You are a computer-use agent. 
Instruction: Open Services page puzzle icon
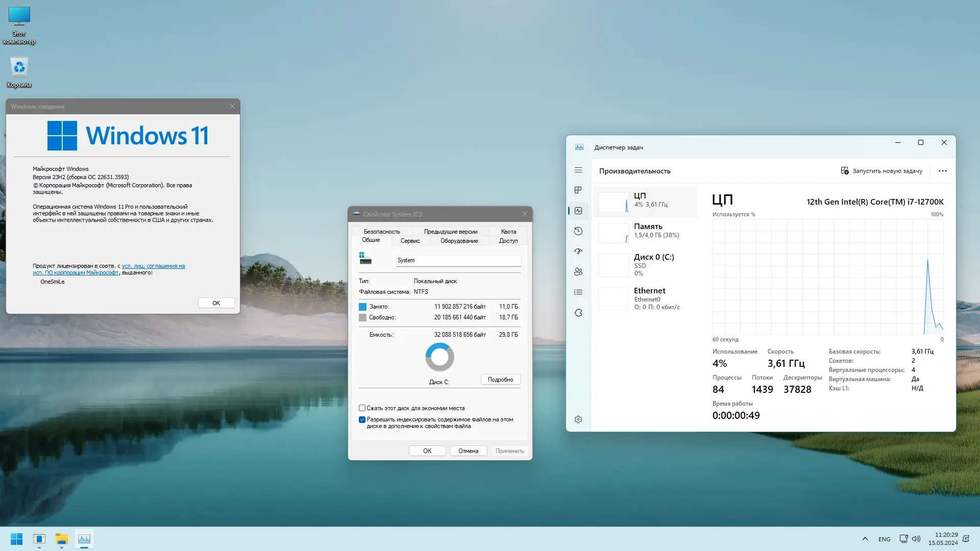[578, 313]
